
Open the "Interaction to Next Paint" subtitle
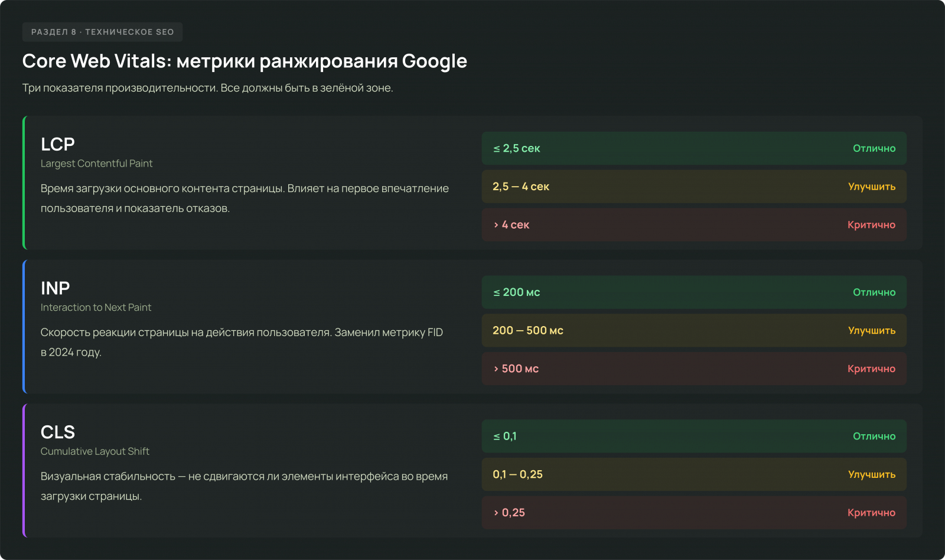coord(96,308)
